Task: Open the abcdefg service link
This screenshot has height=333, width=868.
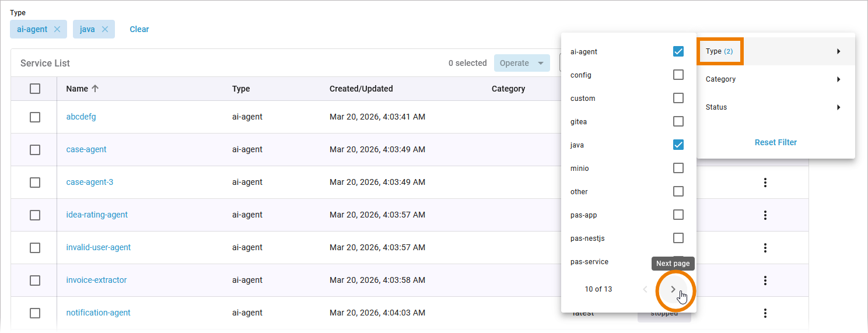Action: [81, 117]
